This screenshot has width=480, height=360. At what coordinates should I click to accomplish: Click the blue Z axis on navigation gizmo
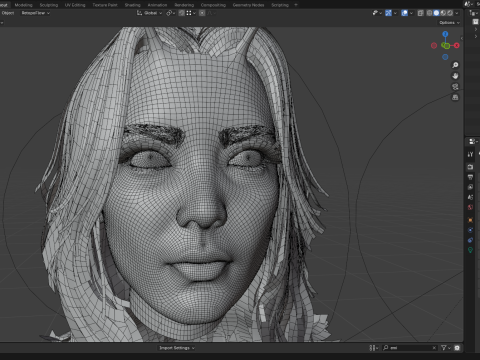click(445, 34)
